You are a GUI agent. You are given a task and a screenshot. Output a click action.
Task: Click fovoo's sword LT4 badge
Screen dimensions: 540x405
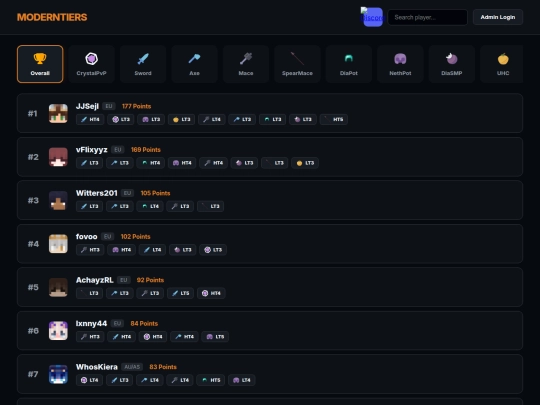pyautogui.click(x=153, y=250)
